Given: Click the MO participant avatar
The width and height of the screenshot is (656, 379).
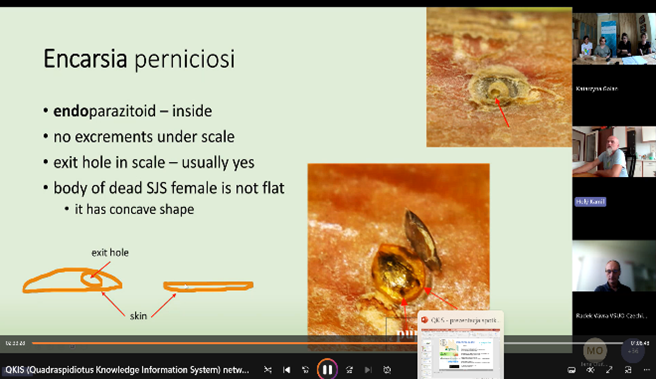Looking at the screenshot, I should click(x=594, y=350).
